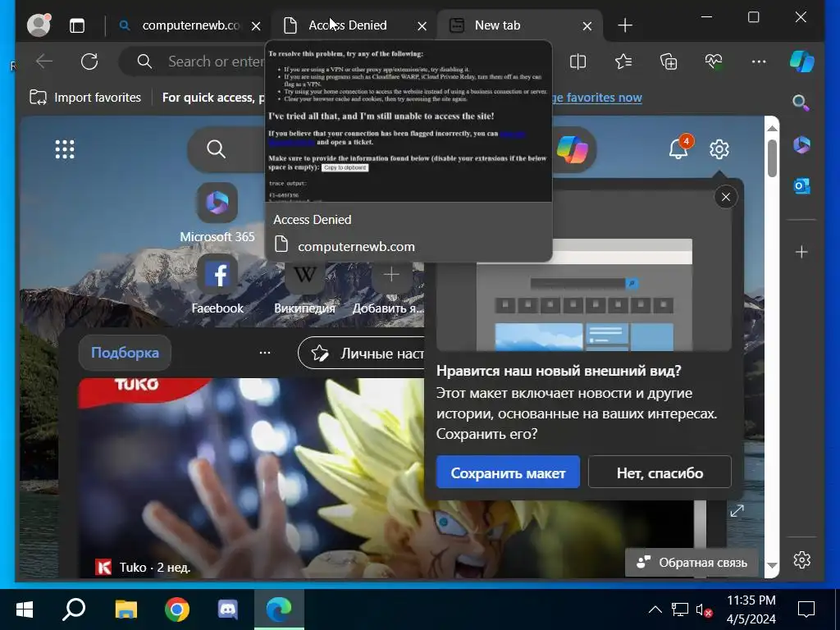Open a new tab with plus button
Image resolution: width=840 pixels, height=630 pixels.
click(x=625, y=25)
